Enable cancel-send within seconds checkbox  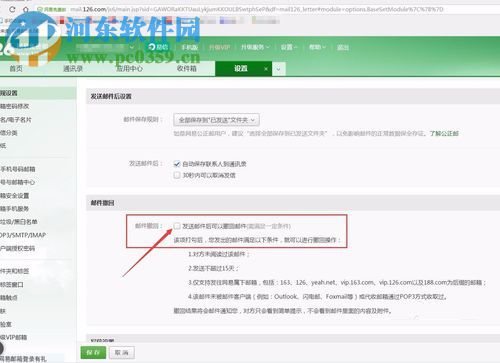click(x=177, y=175)
